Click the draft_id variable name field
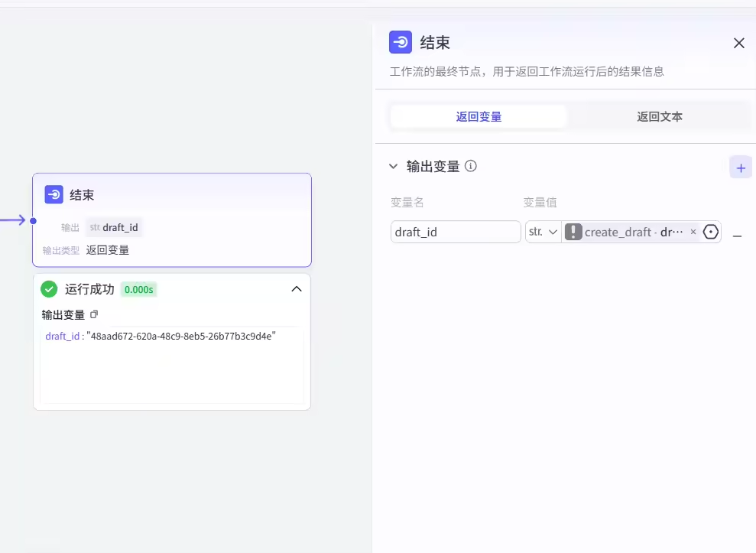This screenshot has height=553, width=756. coord(455,232)
